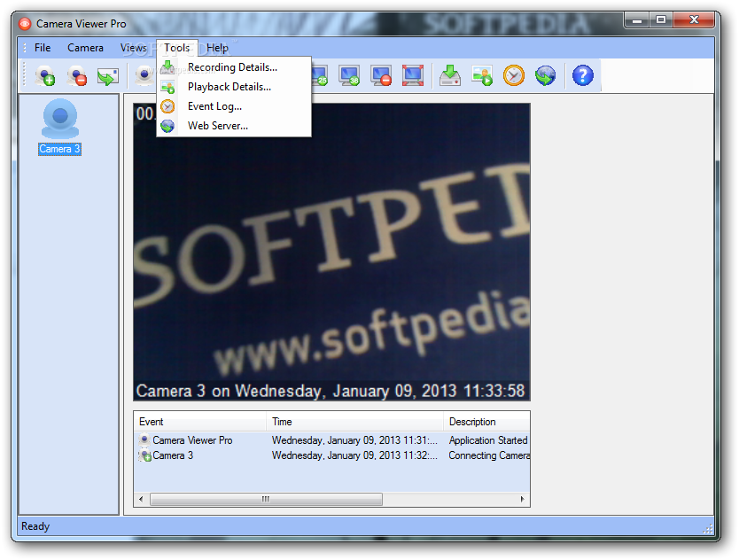This screenshot has height=560, width=739.
Task: Click the event list horizontal scrollbar thumb
Action: pos(267,499)
